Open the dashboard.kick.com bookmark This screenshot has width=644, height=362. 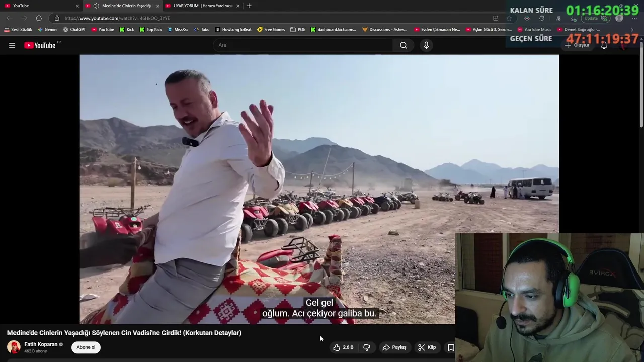(333, 30)
